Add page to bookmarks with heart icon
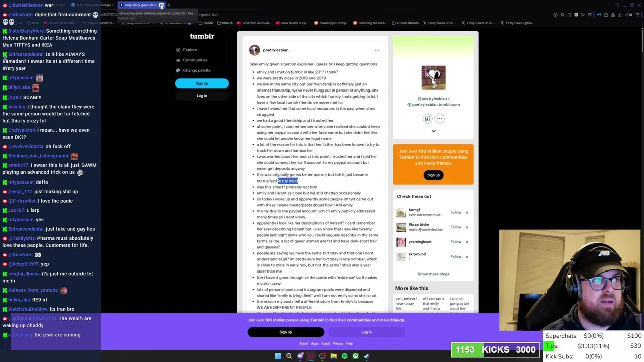 590,15
